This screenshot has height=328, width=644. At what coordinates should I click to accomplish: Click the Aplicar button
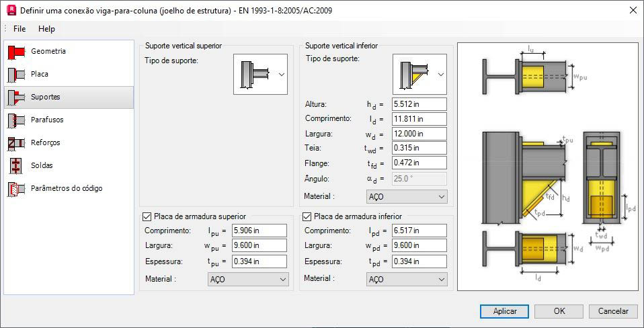(x=504, y=311)
